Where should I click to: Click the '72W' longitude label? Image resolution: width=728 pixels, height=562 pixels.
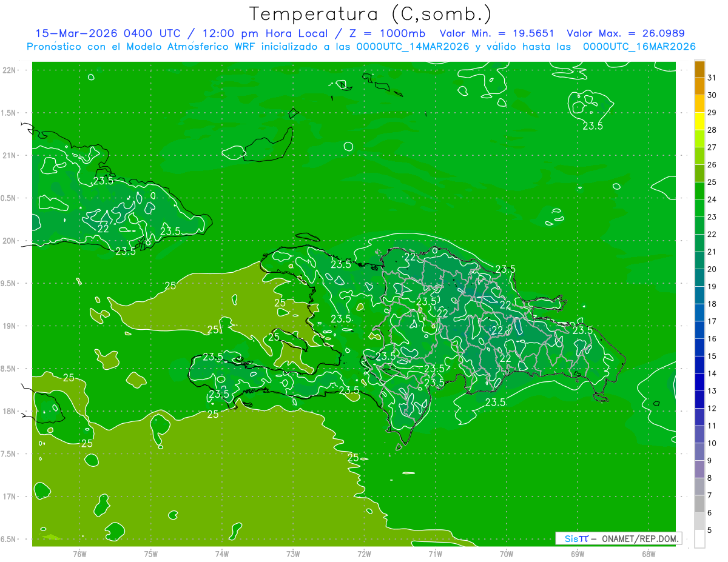pyautogui.click(x=364, y=554)
